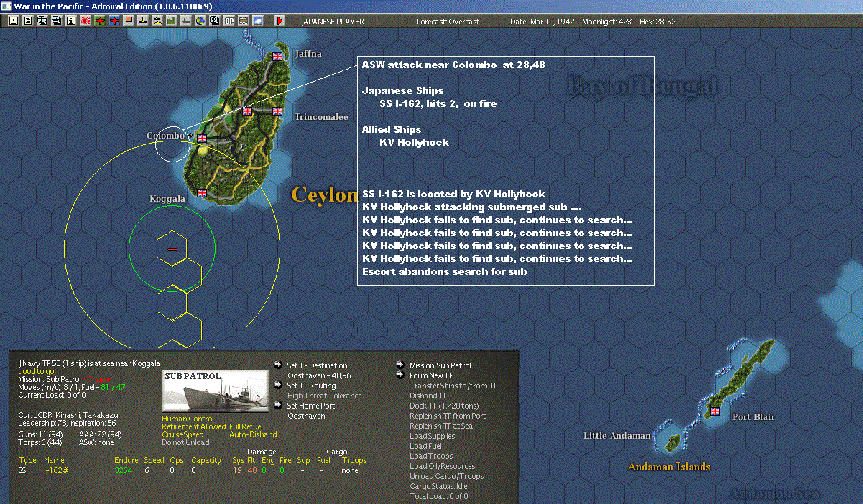
Task: Click the green land-shape toolbar icon
Action: 172,21
